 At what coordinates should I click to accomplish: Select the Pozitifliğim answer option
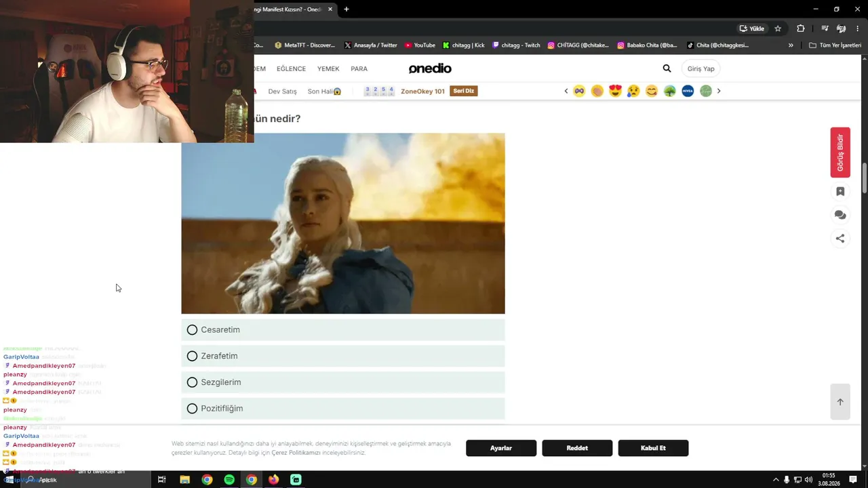[x=343, y=409]
